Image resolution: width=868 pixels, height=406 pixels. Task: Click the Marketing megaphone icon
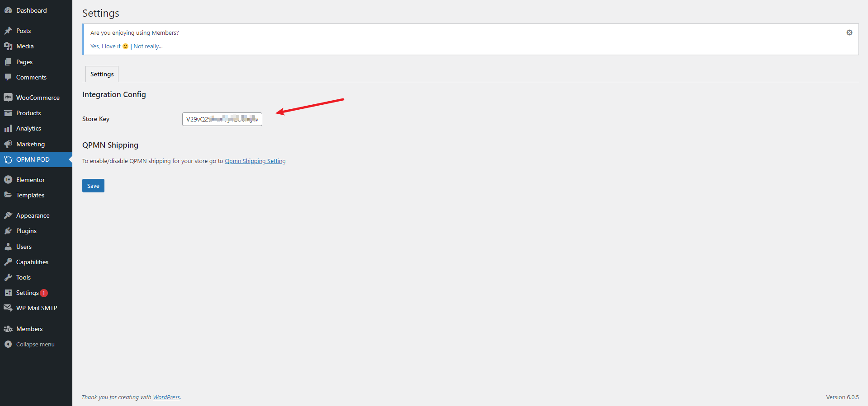tap(8, 144)
